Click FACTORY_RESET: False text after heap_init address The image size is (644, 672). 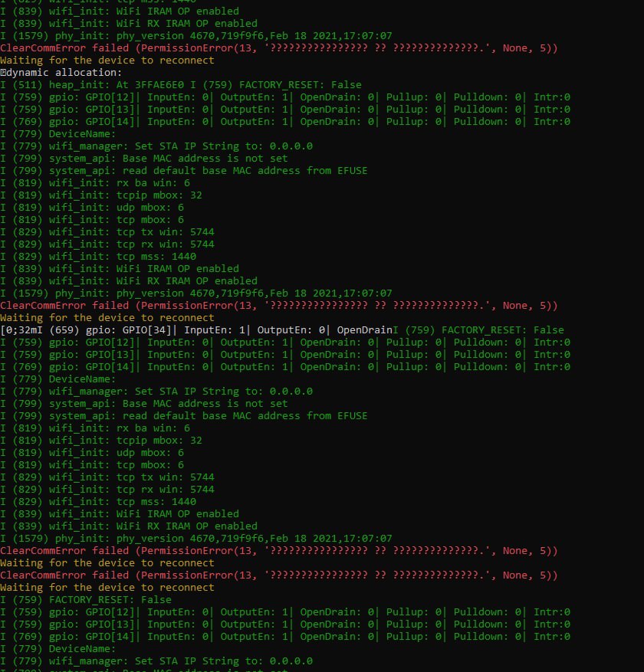point(307,85)
